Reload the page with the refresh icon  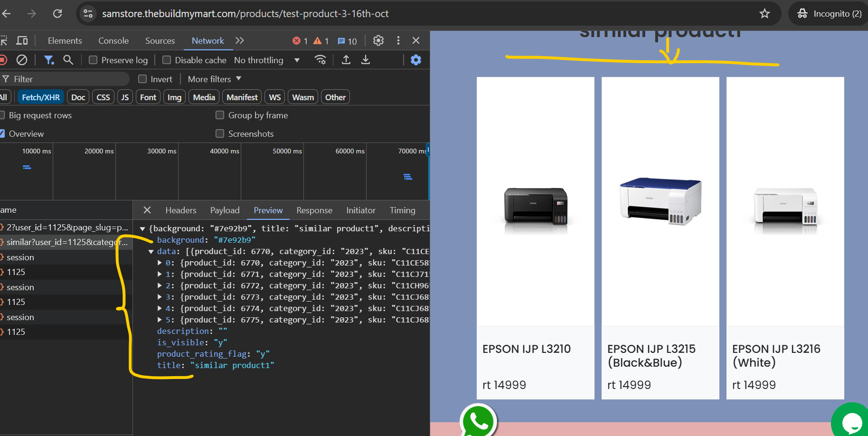click(x=57, y=13)
